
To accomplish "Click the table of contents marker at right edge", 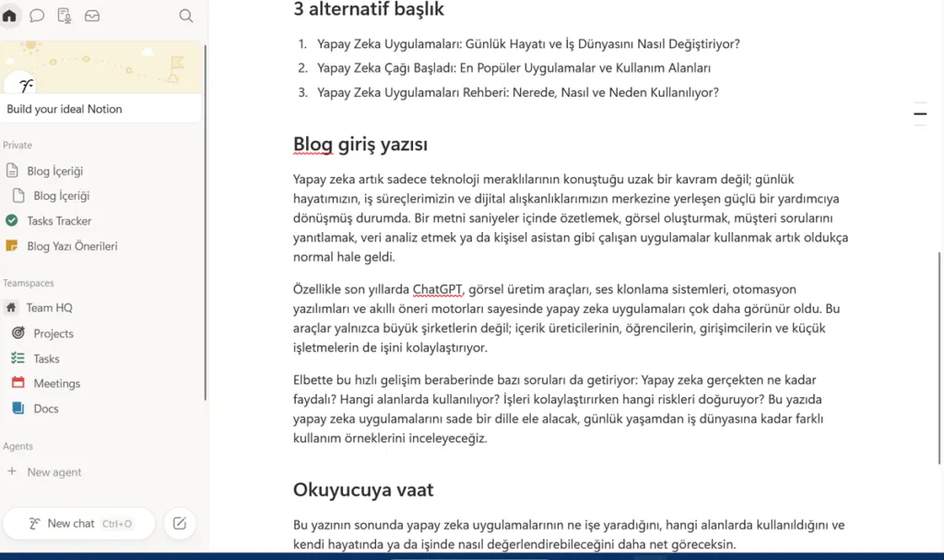I will coord(920,113).
